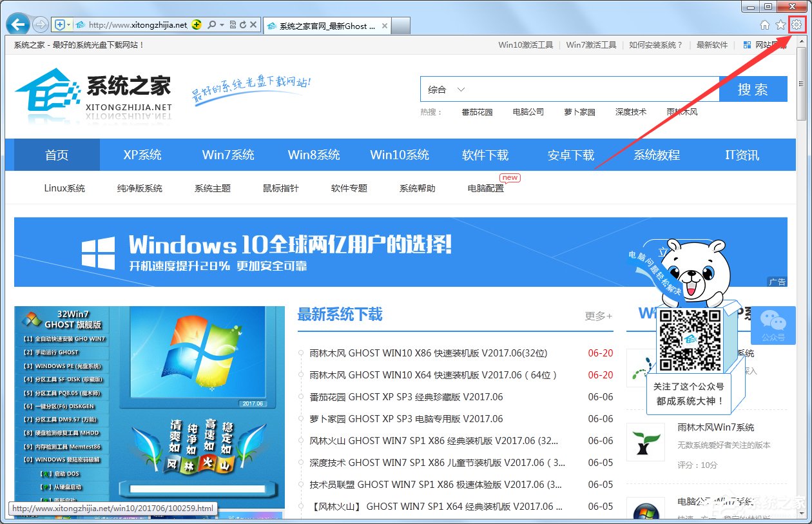Click the Home icon in the toolbar
The width and height of the screenshot is (812, 524).
(765, 24)
